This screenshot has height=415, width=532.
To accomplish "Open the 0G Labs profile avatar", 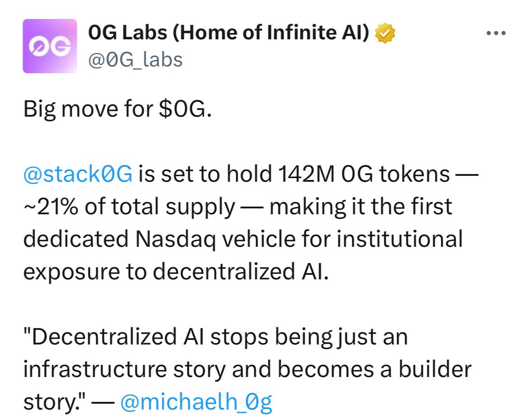I will [x=50, y=46].
